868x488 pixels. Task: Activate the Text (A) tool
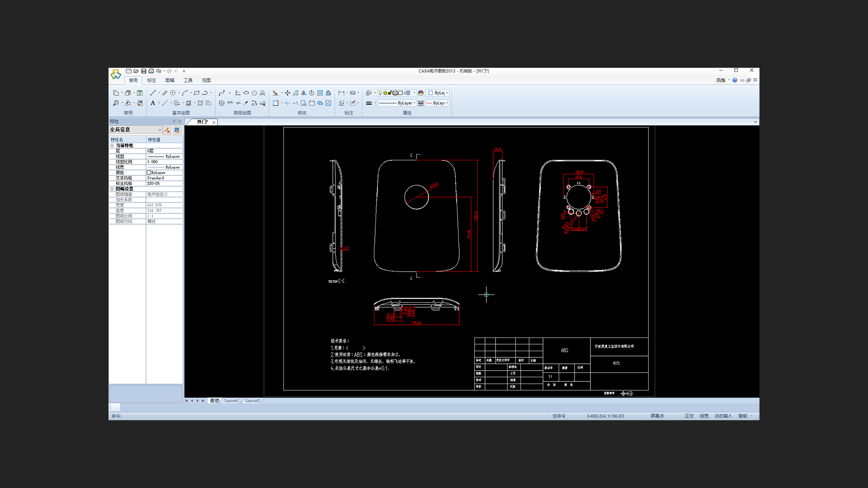tap(153, 103)
